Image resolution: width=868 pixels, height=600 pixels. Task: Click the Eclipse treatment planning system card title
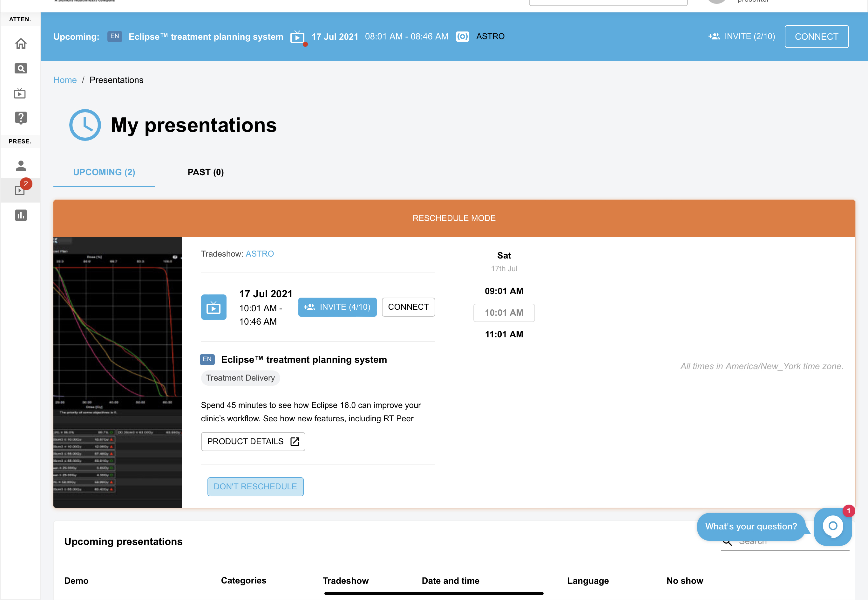304,359
